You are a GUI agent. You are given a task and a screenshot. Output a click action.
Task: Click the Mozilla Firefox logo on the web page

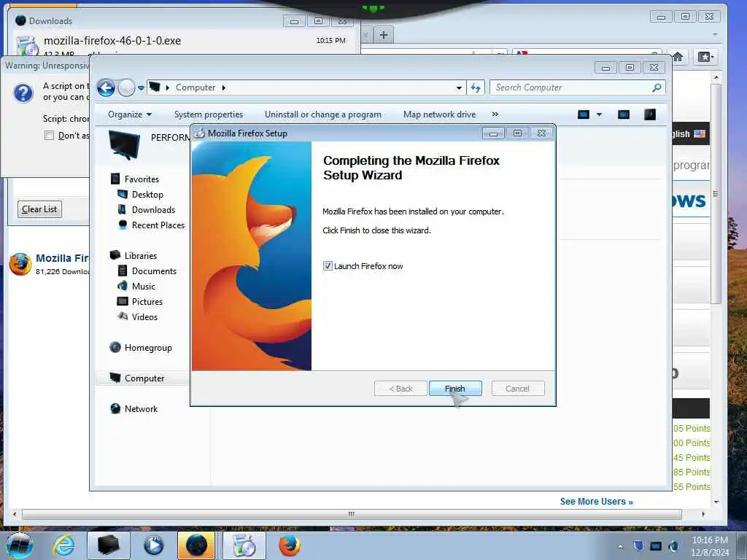pyautogui.click(x=20, y=264)
